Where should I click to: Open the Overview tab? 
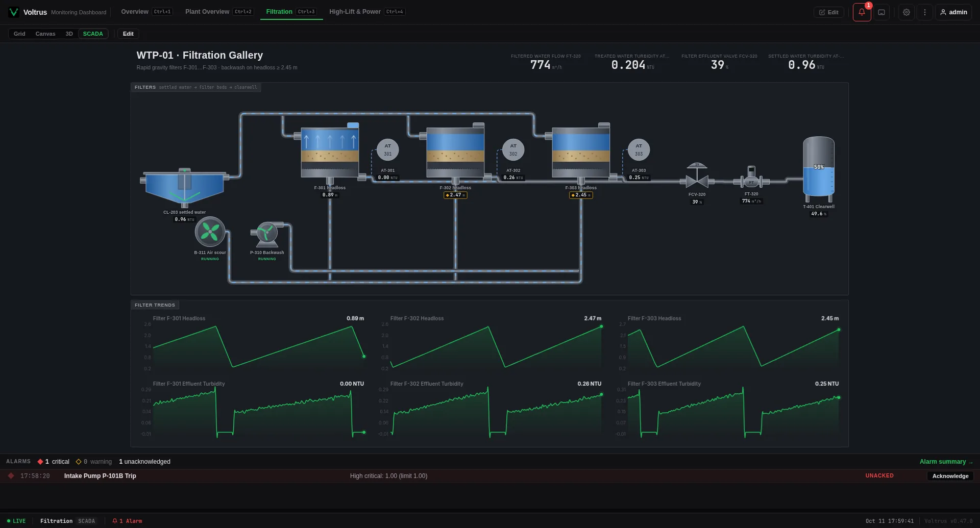coord(147,12)
